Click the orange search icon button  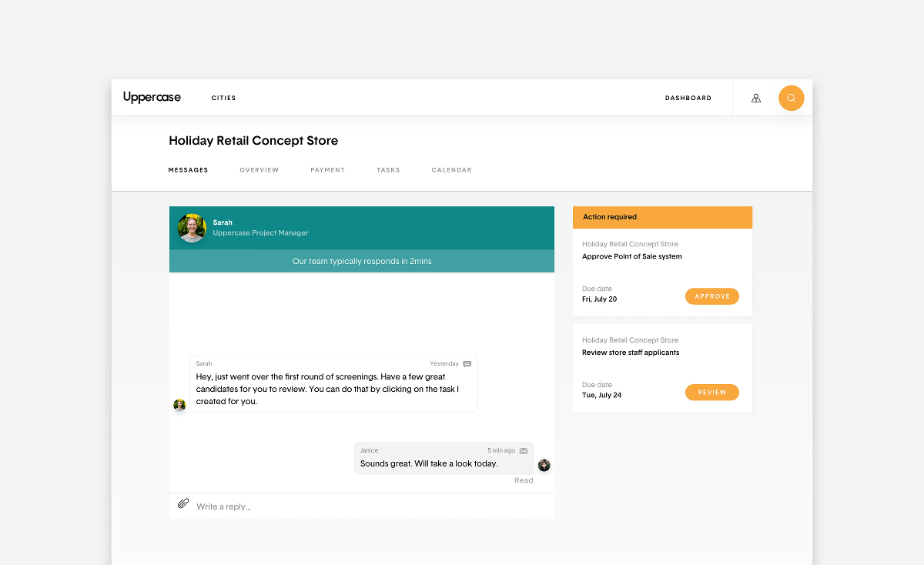click(791, 98)
